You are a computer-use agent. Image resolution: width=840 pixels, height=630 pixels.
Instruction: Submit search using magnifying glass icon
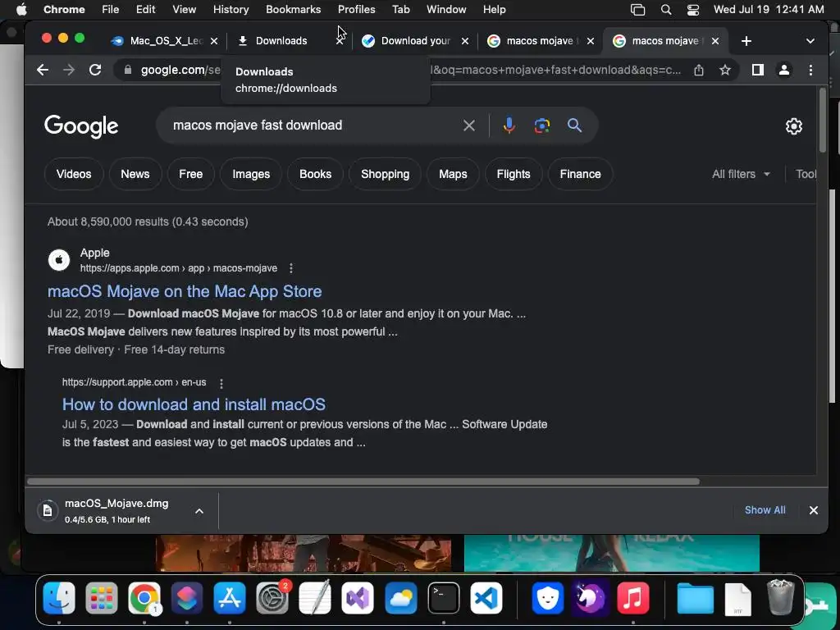[574, 126]
